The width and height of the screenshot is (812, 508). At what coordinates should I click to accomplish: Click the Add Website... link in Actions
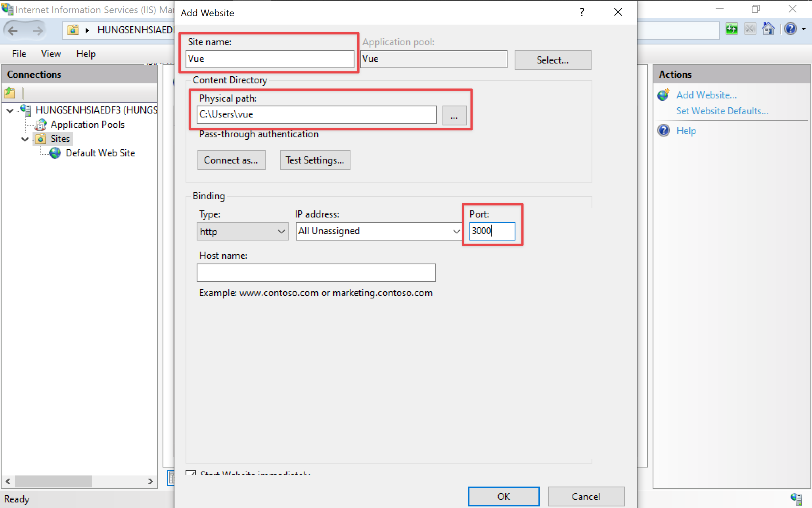(x=707, y=95)
